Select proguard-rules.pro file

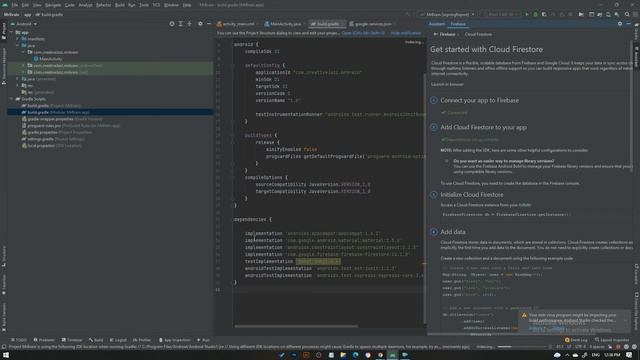(x=71, y=125)
